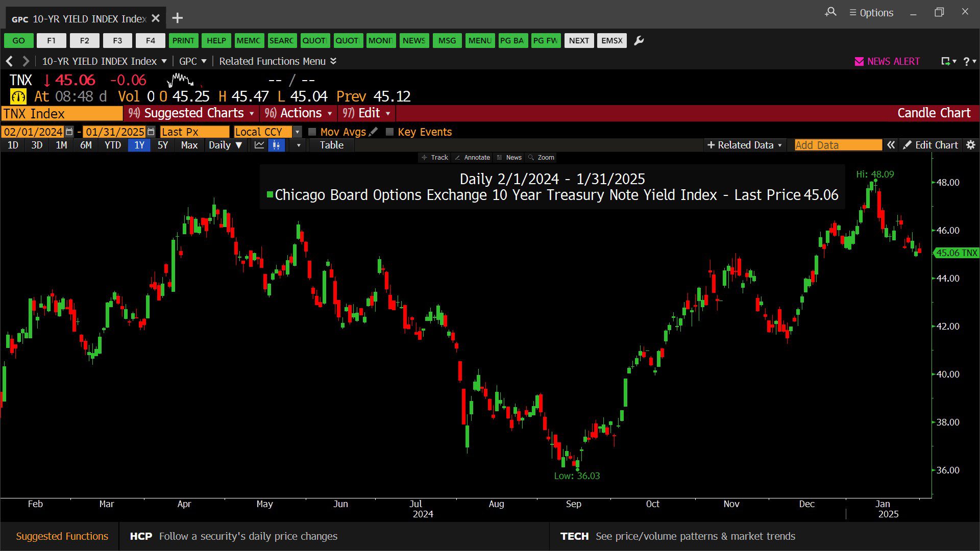The width and height of the screenshot is (980, 551).
Task: Click the green legend color swatch
Action: pyautogui.click(x=269, y=194)
